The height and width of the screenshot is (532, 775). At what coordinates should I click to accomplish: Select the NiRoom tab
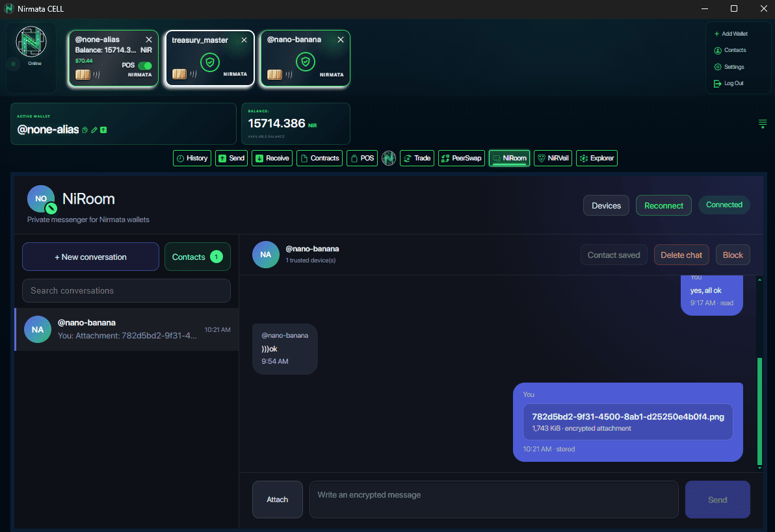coord(510,158)
